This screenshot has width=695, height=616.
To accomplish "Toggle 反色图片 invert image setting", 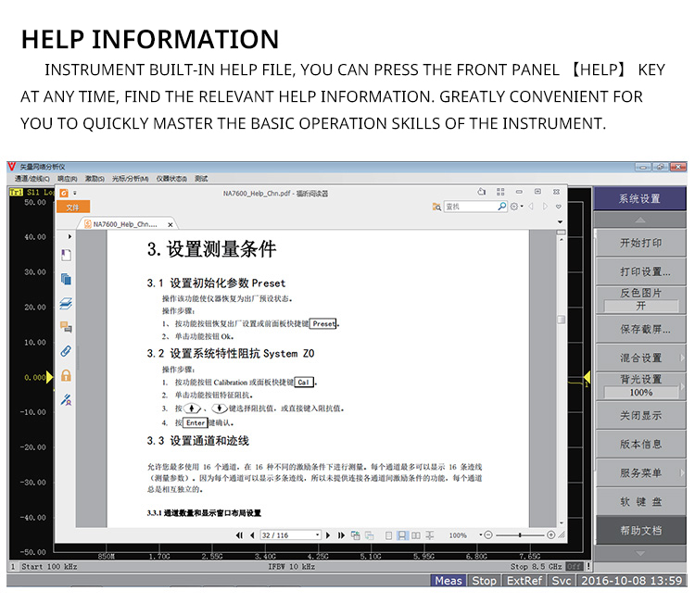I will (640, 299).
